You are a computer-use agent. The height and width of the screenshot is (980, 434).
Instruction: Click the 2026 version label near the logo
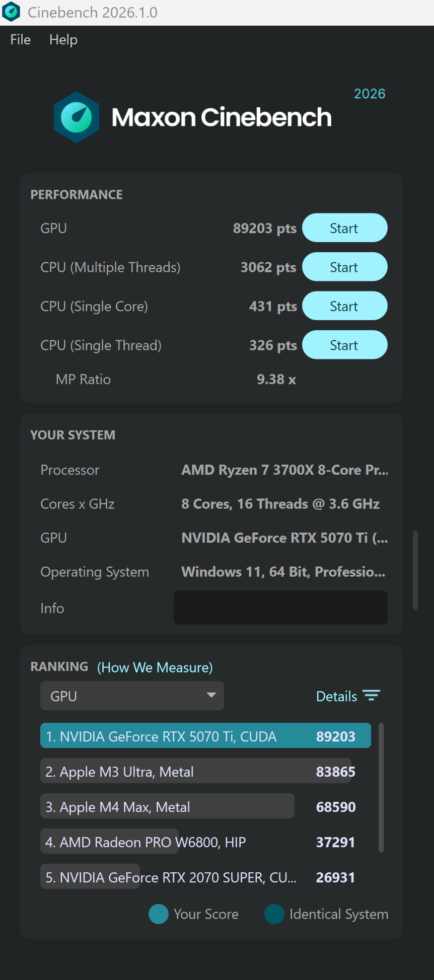point(369,94)
